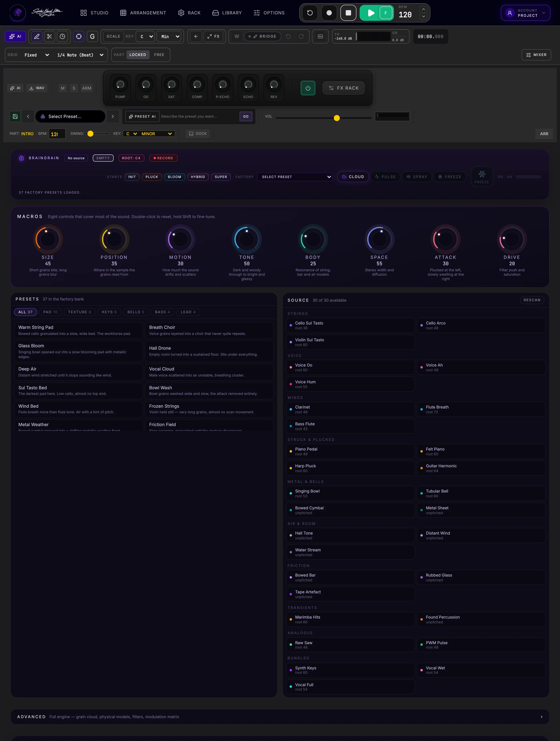The height and width of the screenshot is (741, 560).
Task: Open the RACK tab
Action: 189,13
